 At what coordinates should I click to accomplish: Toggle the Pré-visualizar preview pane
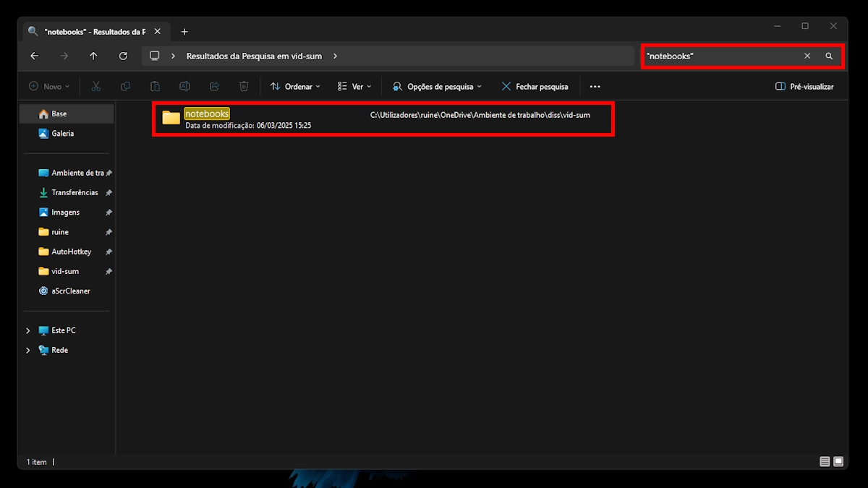[x=804, y=87]
